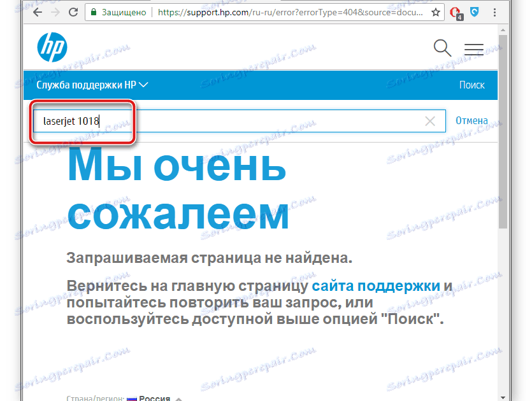532x401 pixels.
Task: Click the page vertical scrollbar thumb
Action: (503, 132)
